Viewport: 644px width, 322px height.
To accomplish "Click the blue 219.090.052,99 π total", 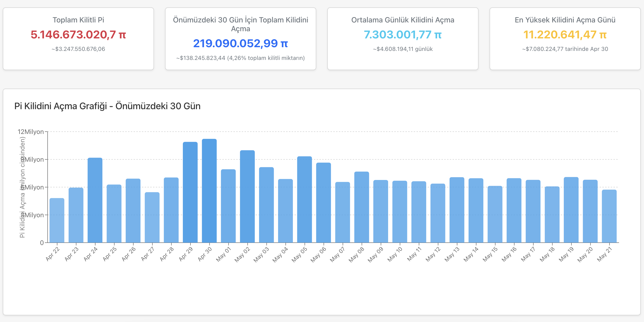I will 240,43.
